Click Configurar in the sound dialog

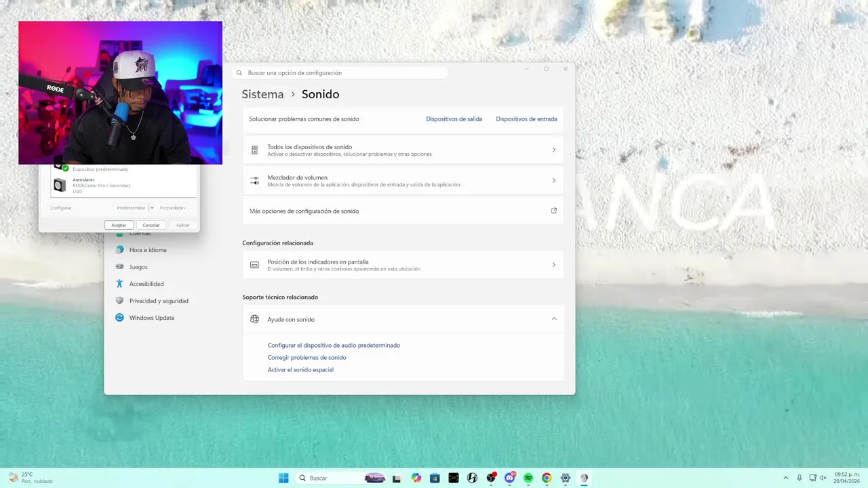pos(61,208)
